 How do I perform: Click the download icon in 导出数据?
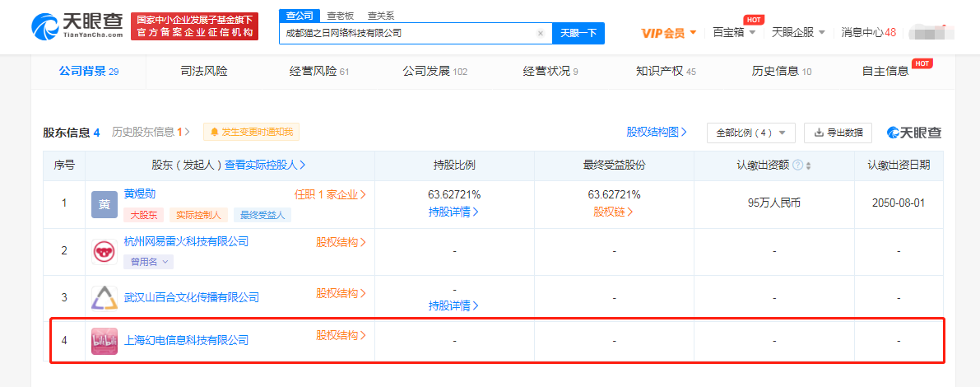pyautogui.click(x=819, y=133)
